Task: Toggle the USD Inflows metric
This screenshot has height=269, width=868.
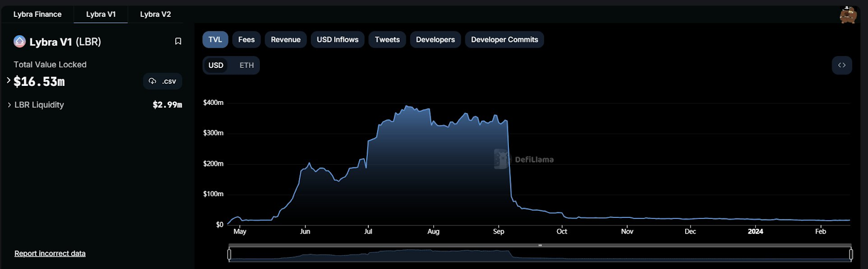Action: point(337,40)
